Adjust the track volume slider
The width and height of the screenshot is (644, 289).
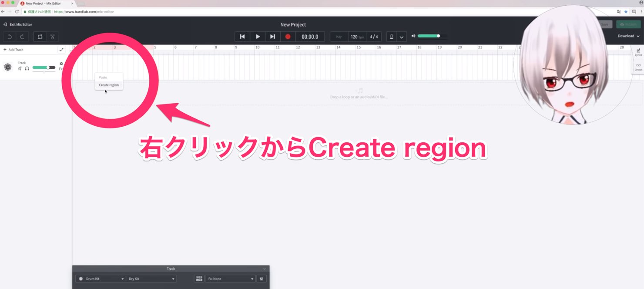coord(44,67)
